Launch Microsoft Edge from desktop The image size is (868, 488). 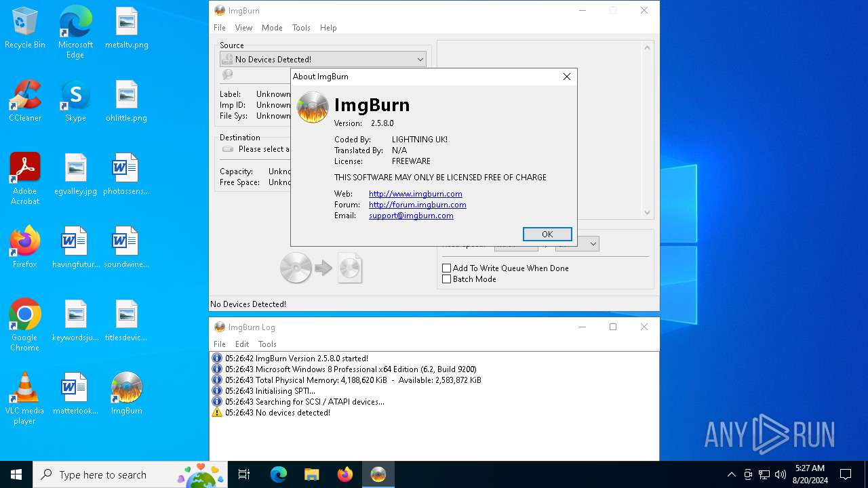click(x=75, y=33)
